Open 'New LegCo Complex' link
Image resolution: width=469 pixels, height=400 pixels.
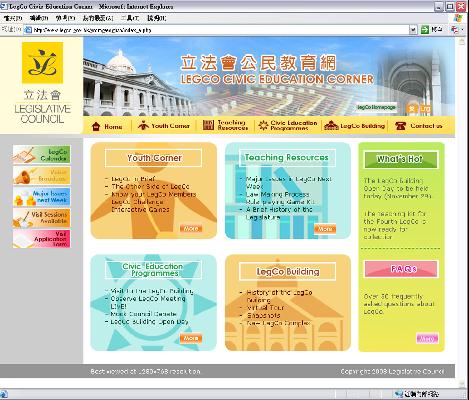coord(278,323)
